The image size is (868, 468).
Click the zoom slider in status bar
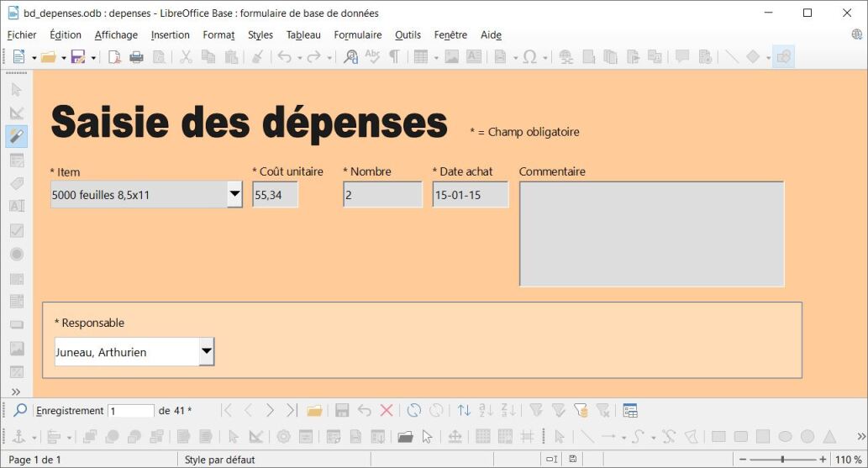click(781, 460)
